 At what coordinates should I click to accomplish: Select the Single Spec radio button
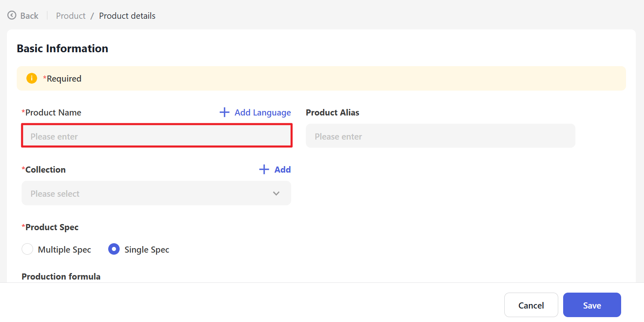tap(114, 249)
